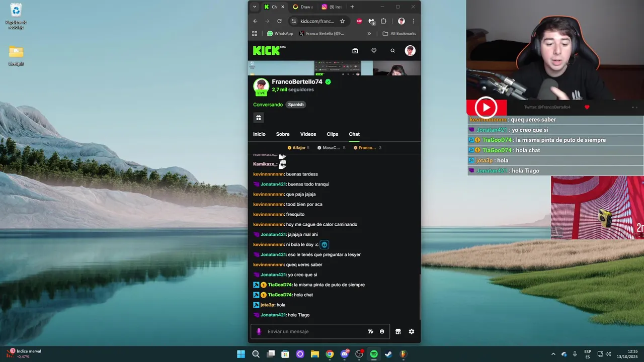This screenshot has width=644, height=362.
Task: Switch to the Clips tab
Action: 333,134
